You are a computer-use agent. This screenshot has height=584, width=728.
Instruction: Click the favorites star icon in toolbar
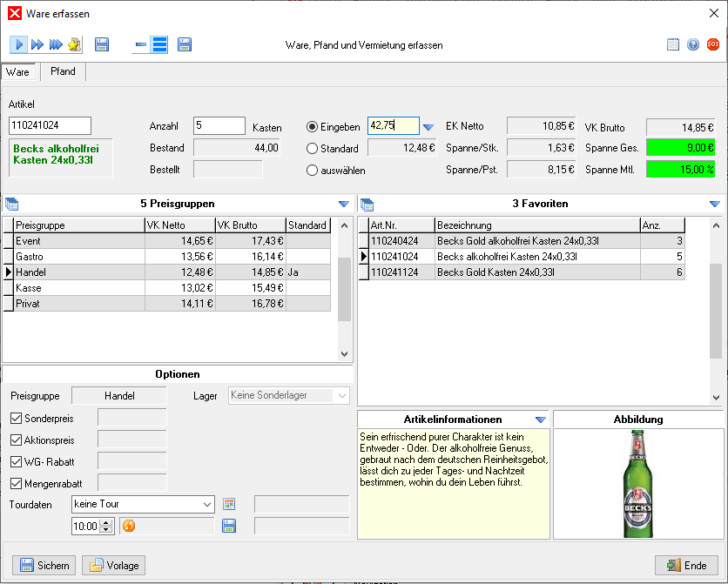click(74, 44)
